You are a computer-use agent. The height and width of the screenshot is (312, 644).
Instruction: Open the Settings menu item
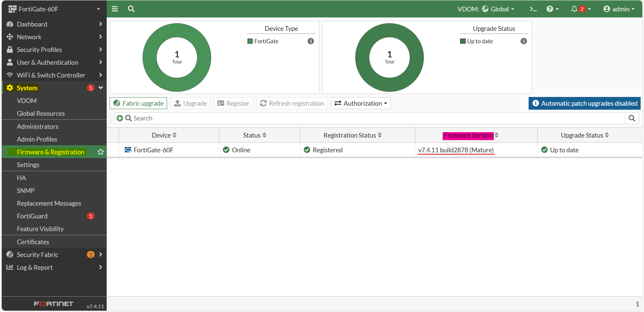click(54, 165)
